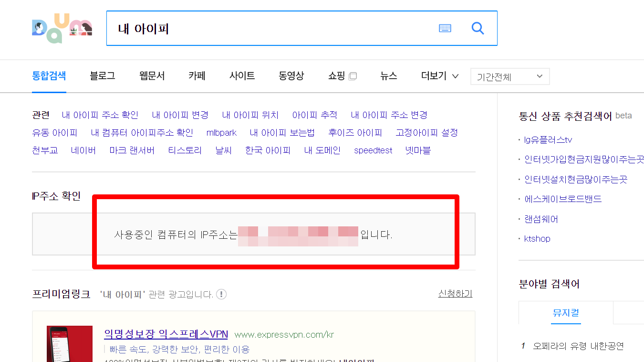
Task: Click related search 티스토리
Action: coord(185,150)
